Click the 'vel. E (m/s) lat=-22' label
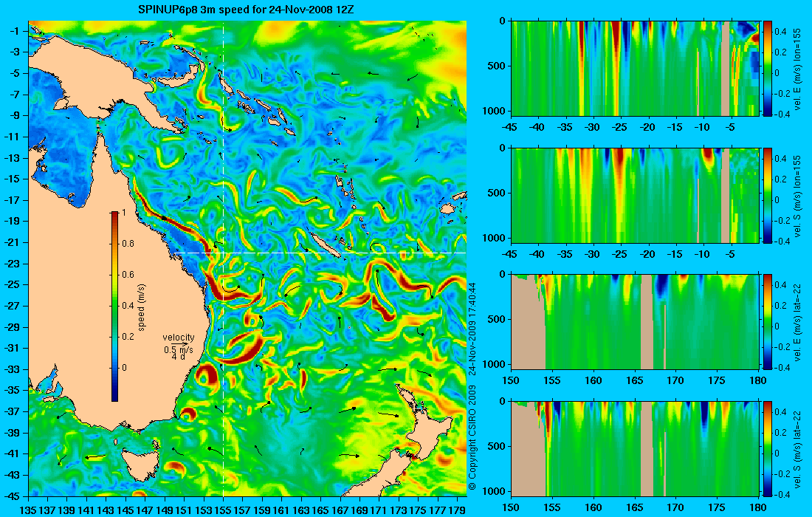Image resolution: width=812 pixels, height=517 pixels. 797,322
